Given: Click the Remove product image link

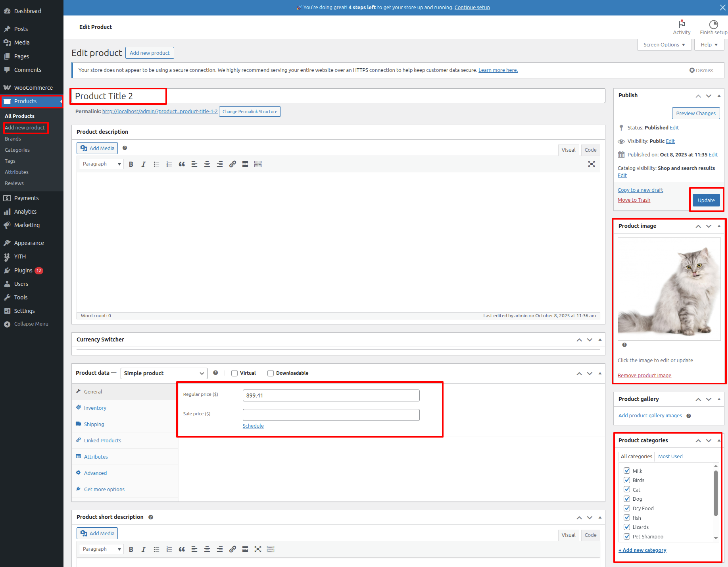Looking at the screenshot, I should coord(644,376).
